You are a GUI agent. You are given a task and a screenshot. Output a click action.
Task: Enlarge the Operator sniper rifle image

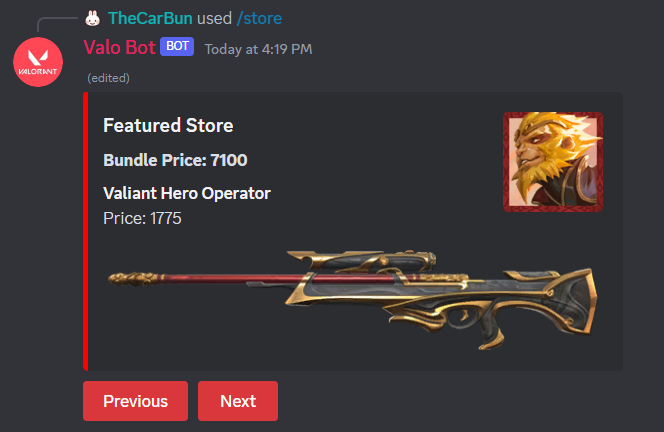point(352,300)
